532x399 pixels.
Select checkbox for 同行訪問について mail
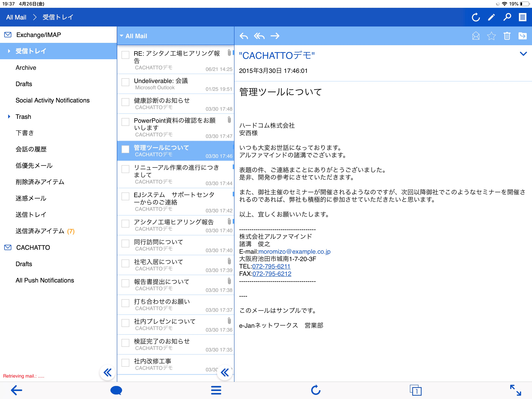point(125,244)
